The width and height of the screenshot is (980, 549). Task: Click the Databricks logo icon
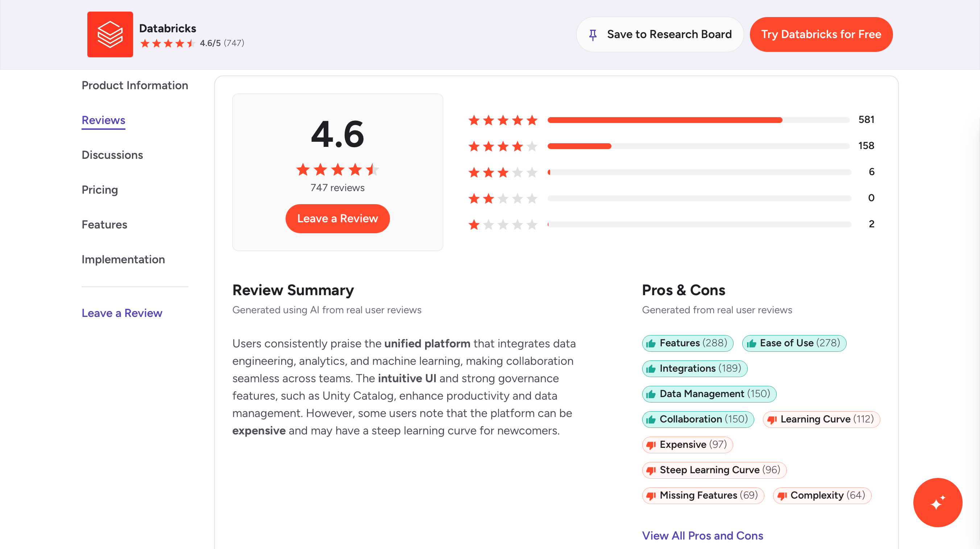110,34
